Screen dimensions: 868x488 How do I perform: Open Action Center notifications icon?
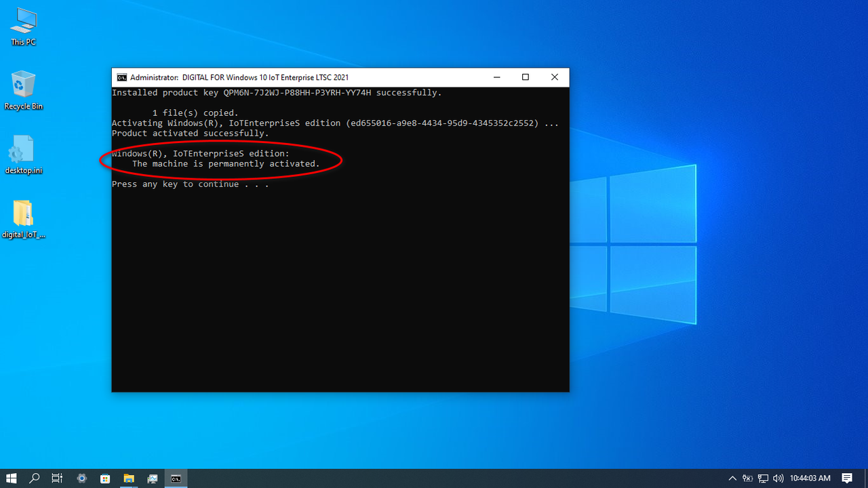847,479
